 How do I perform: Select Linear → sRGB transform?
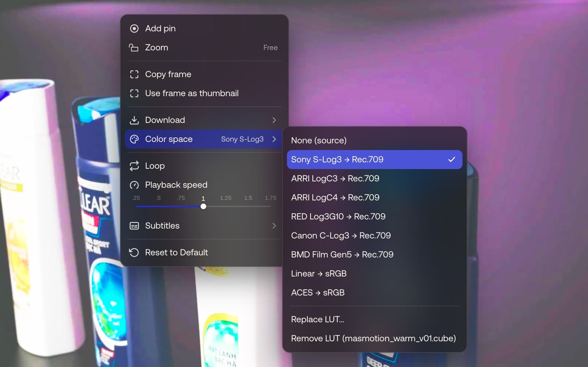click(x=374, y=274)
